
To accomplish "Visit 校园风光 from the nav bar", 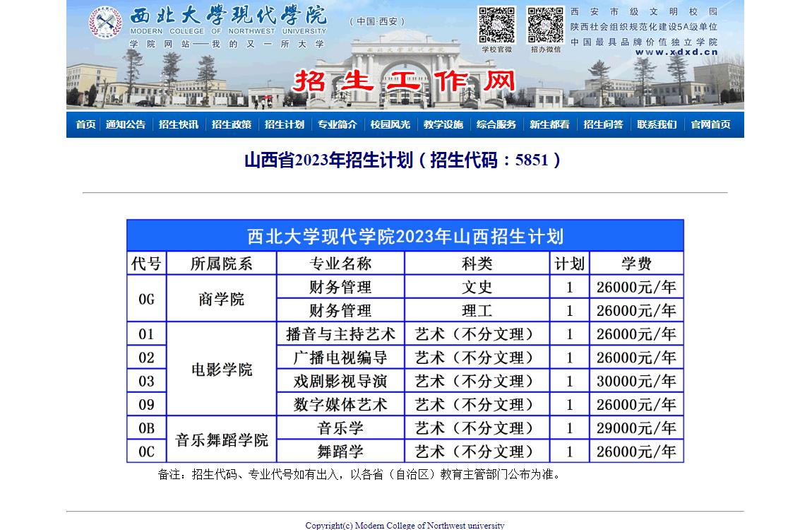I will click(390, 125).
